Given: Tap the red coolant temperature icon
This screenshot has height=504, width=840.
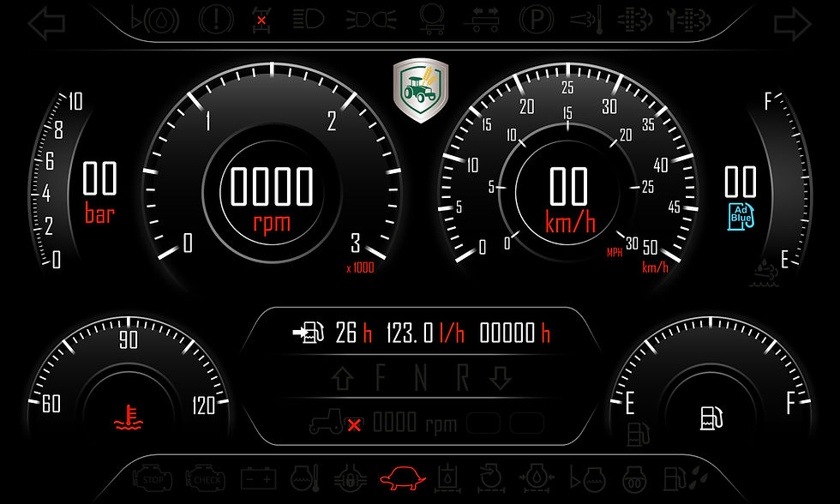Looking at the screenshot, I should [129, 417].
